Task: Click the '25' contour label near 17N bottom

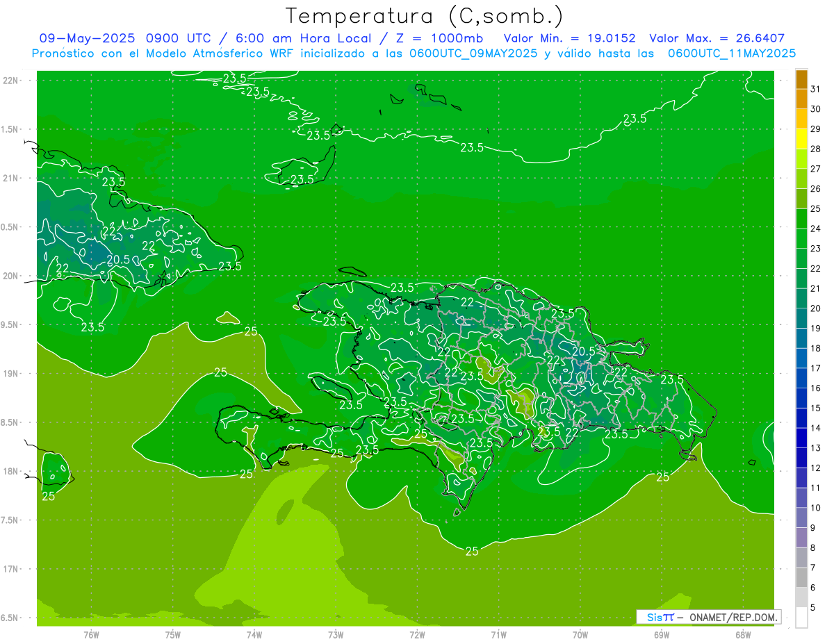Action: (x=471, y=551)
